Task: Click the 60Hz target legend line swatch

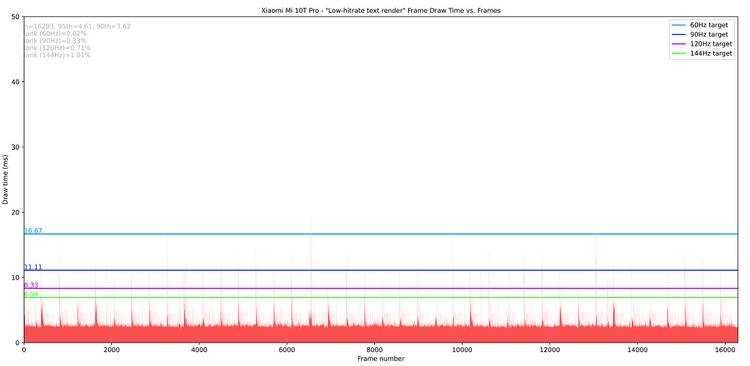Action: (x=680, y=25)
